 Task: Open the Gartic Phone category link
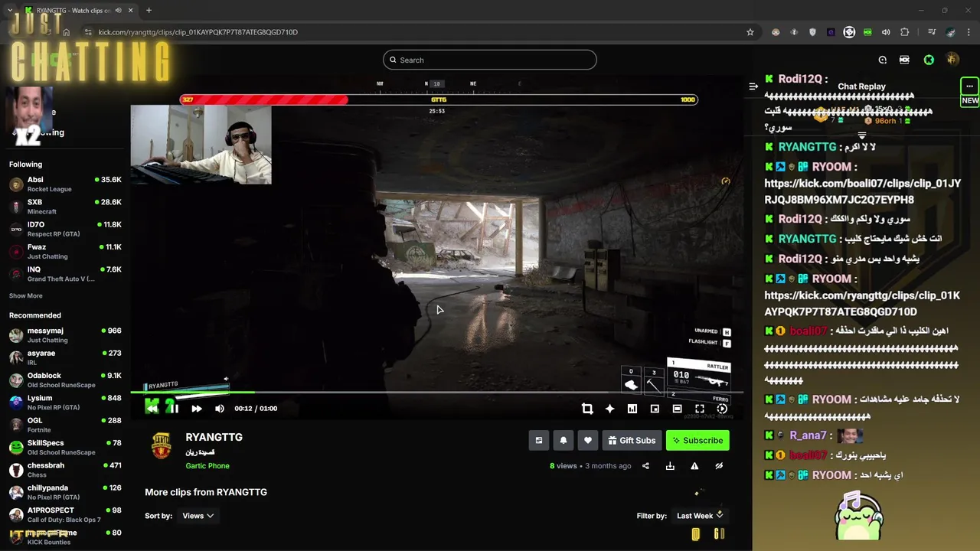pyautogui.click(x=207, y=465)
